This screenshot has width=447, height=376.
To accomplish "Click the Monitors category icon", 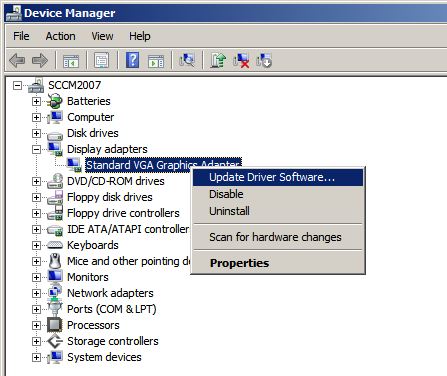I will 55,276.
